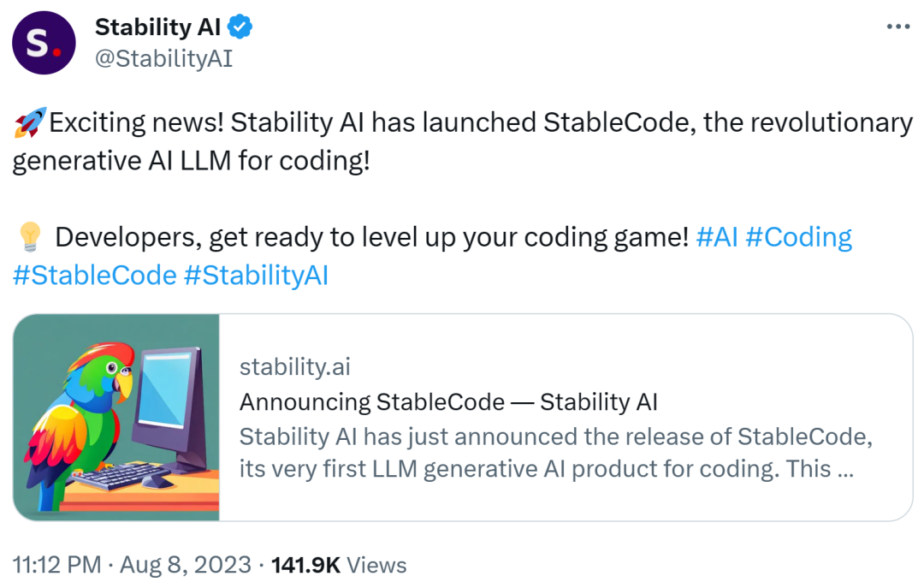924x588 pixels.
Task: Click the Stability AI profile avatar
Action: tap(44, 43)
